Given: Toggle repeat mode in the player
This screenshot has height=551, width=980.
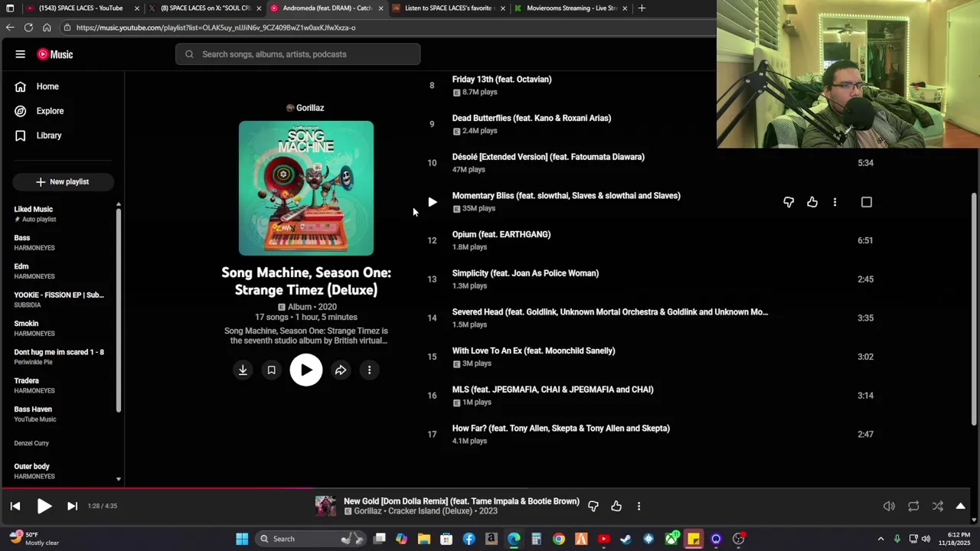Looking at the screenshot, I should (x=913, y=506).
